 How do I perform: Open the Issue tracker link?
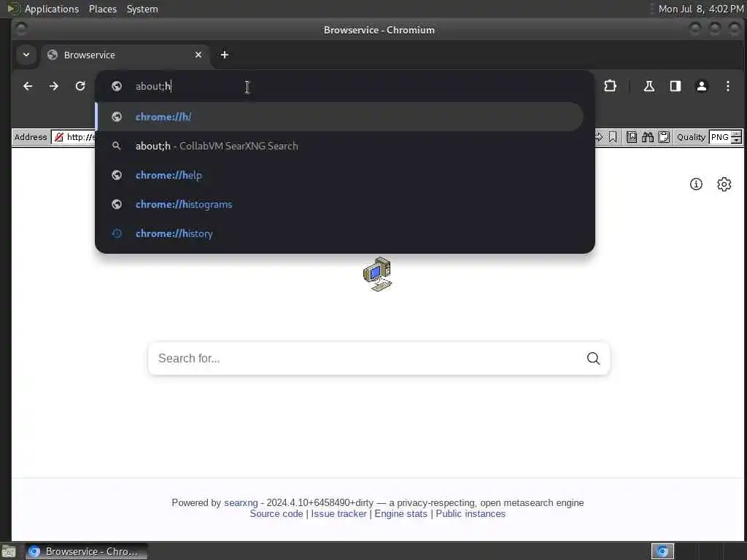338,514
